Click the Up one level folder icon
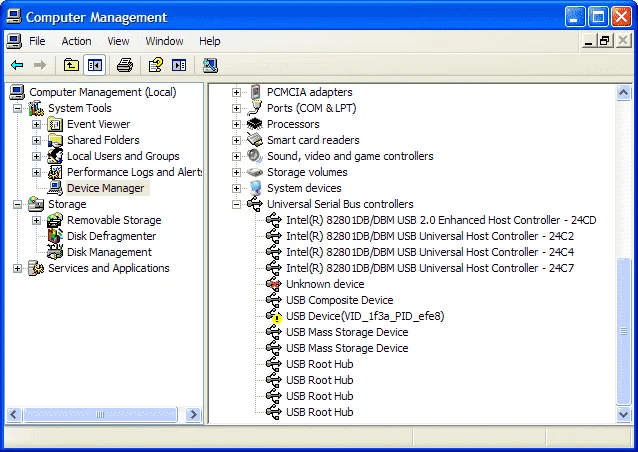 click(x=71, y=65)
